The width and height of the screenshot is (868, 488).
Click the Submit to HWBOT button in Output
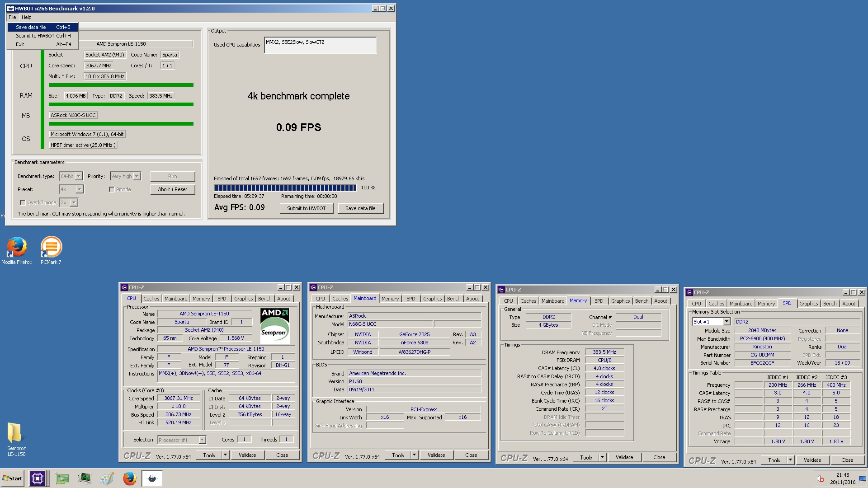(307, 208)
